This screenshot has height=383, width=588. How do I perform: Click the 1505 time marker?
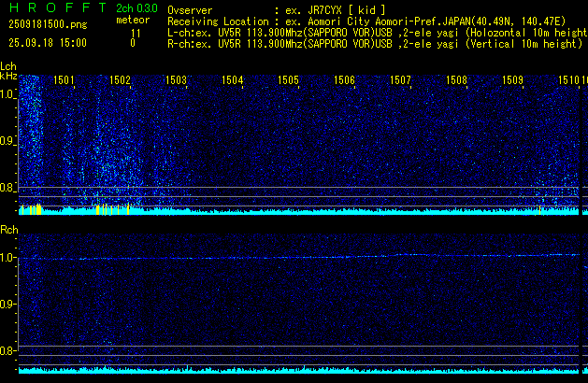point(288,81)
